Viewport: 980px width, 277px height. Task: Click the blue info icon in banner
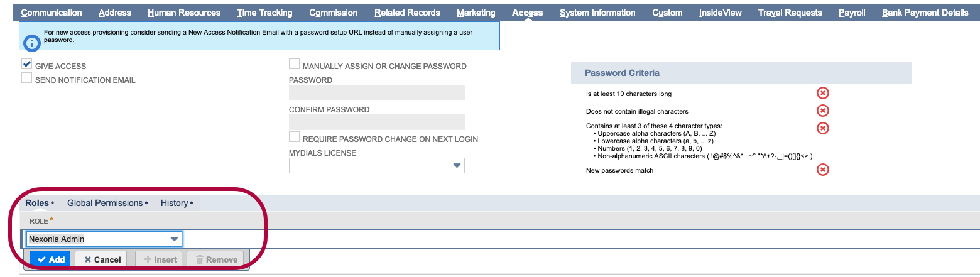tap(32, 43)
